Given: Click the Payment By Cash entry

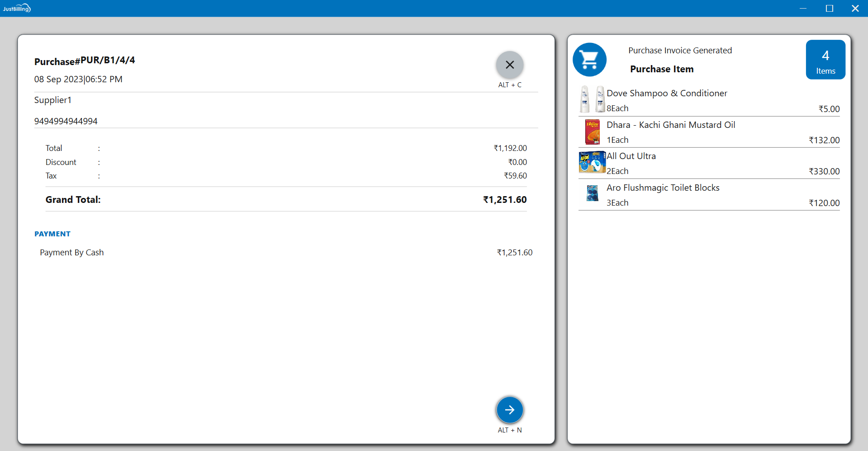Looking at the screenshot, I should click(72, 253).
